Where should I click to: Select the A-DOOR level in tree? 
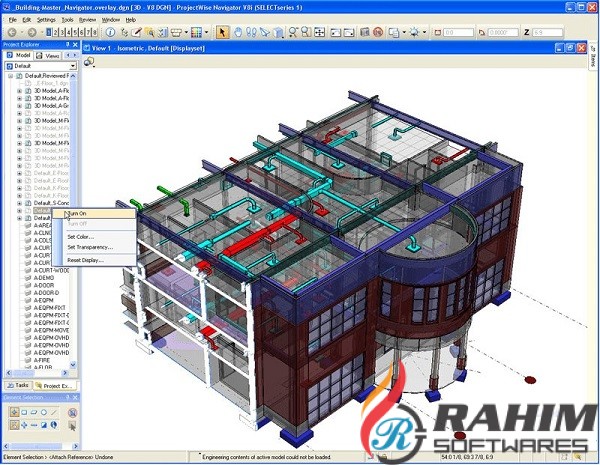(x=44, y=285)
